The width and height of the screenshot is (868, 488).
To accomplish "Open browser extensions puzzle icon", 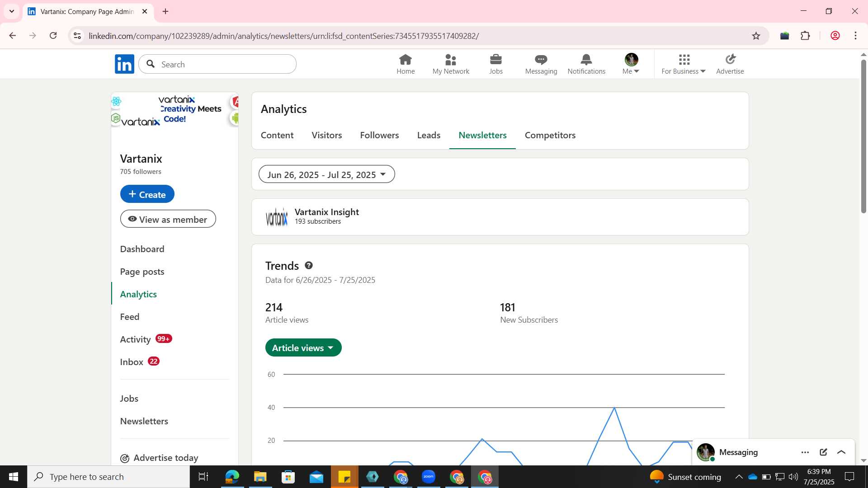I will [805, 36].
